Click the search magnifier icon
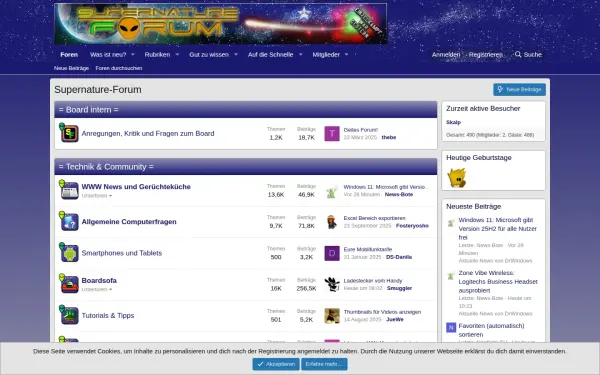The height and width of the screenshot is (375, 600). pyautogui.click(x=518, y=55)
